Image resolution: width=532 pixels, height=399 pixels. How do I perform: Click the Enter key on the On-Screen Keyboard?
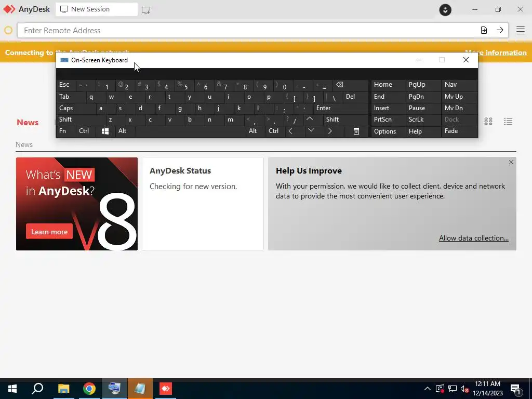(x=341, y=108)
